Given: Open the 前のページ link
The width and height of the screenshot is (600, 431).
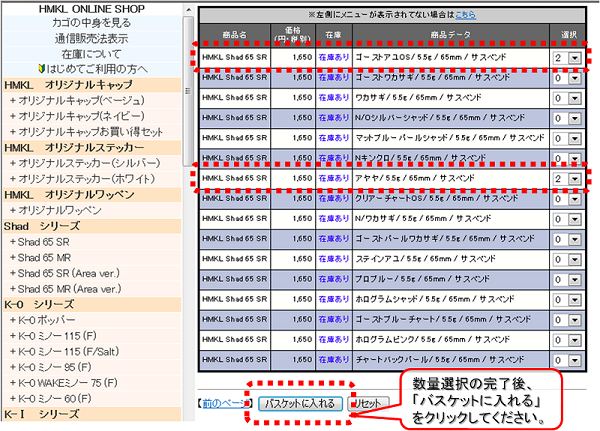Looking at the screenshot, I should [226, 403].
